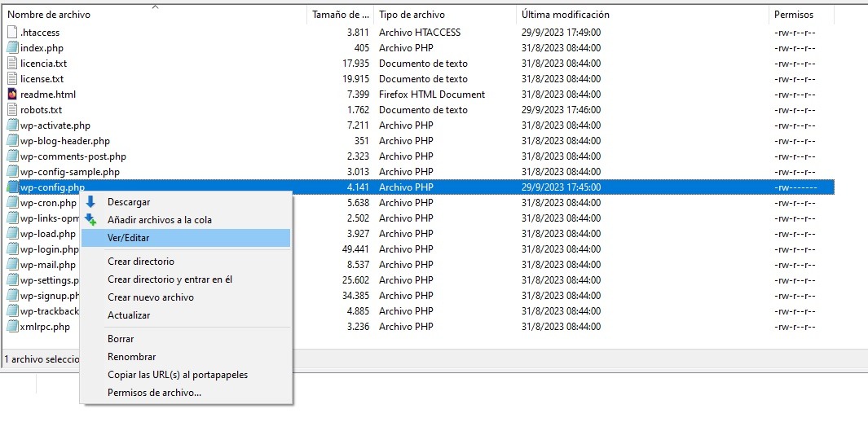This screenshot has height=440, width=868.
Task: Click the licencia.txt text file icon
Action: [12, 64]
